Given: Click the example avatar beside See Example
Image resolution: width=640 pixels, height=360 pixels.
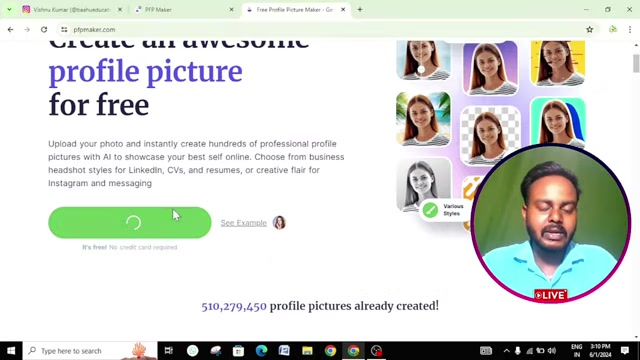Looking at the screenshot, I should pos(279,222).
